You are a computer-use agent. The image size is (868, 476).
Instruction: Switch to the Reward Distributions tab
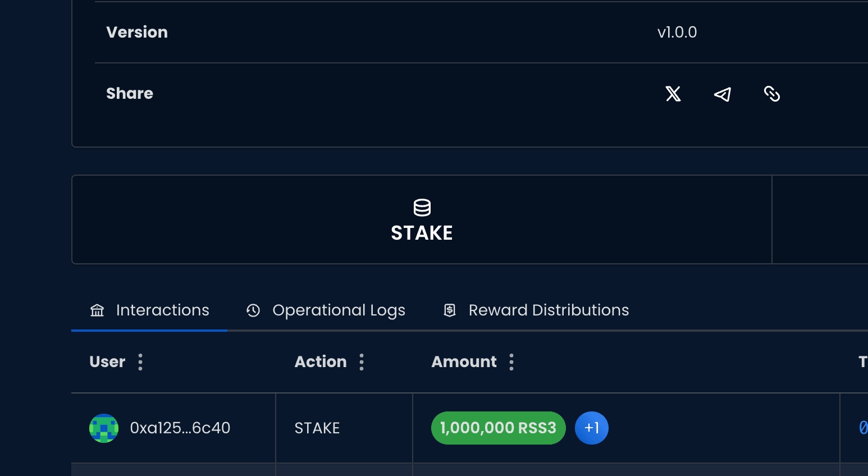click(536, 310)
